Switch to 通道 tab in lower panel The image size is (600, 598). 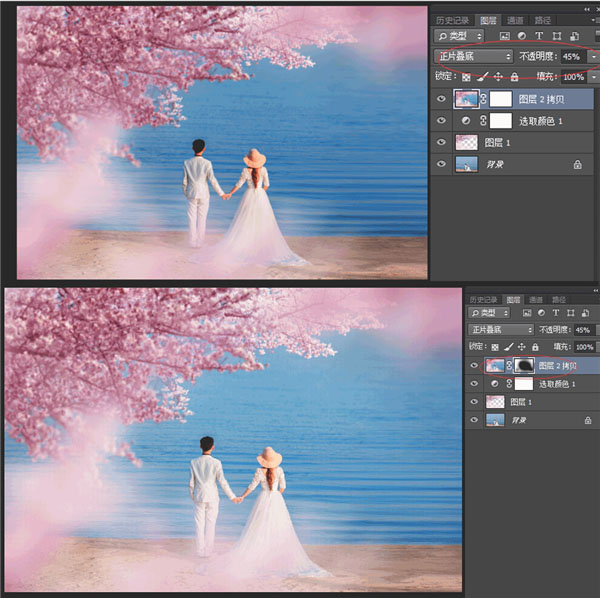pyautogui.click(x=536, y=300)
